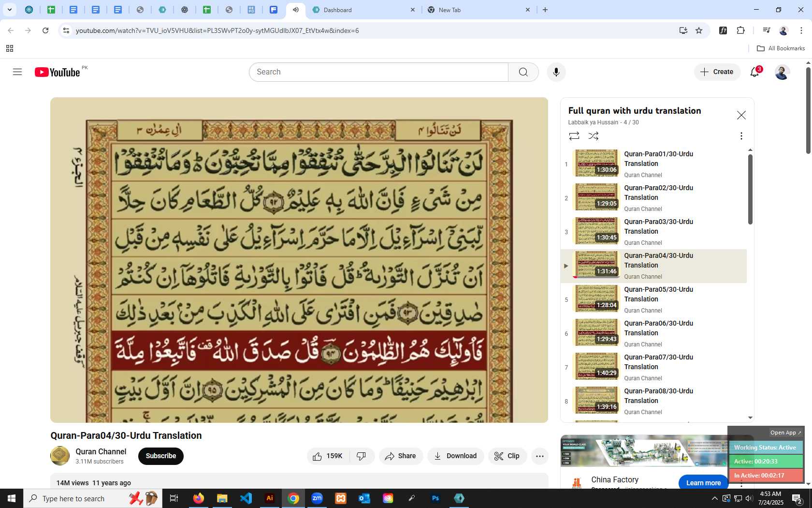
Task: Click Open App on the tracker widget
Action: 785,433
